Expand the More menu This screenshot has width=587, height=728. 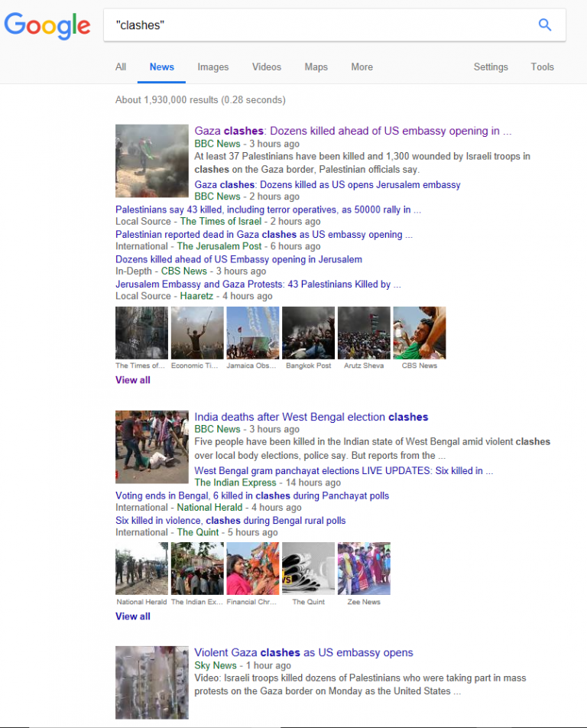tap(362, 67)
